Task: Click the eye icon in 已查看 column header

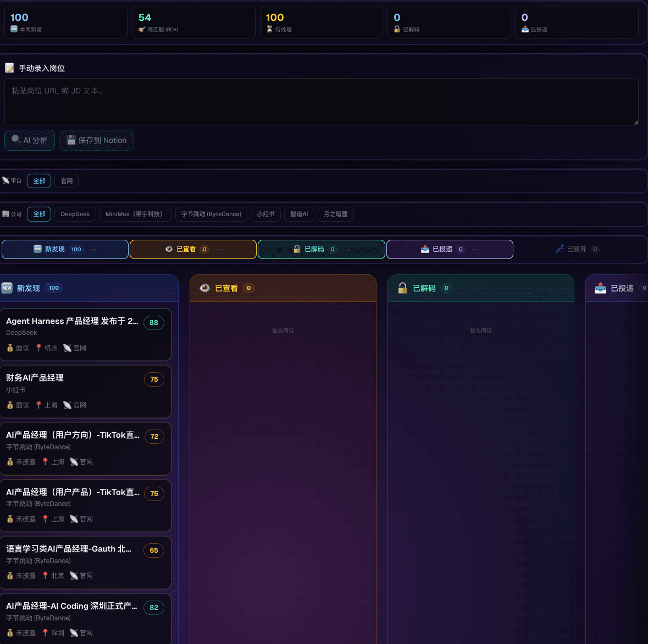Action: tap(204, 288)
